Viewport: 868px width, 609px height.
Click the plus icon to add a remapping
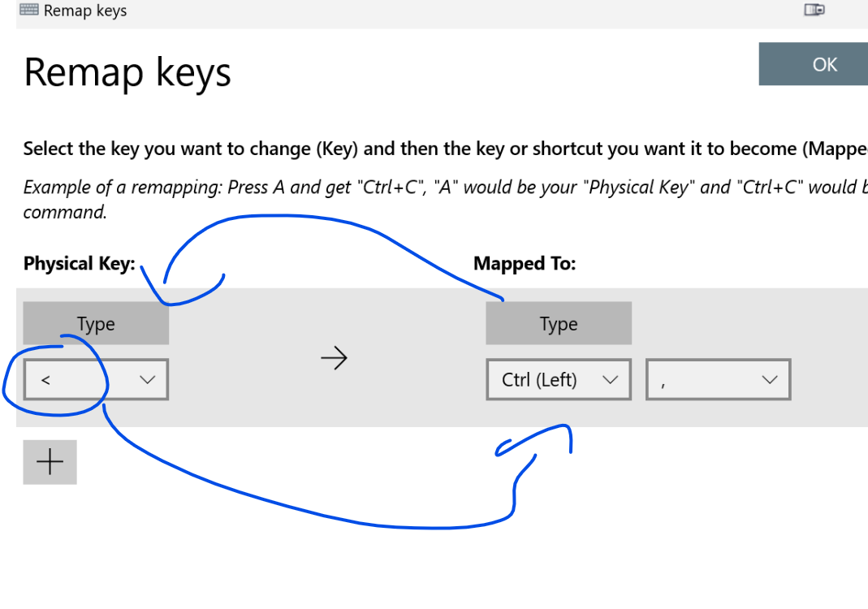pyautogui.click(x=50, y=461)
